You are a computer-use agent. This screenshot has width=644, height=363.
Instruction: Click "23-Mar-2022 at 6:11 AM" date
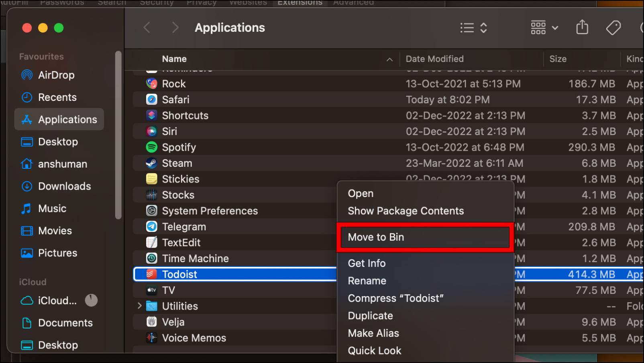pos(465,163)
